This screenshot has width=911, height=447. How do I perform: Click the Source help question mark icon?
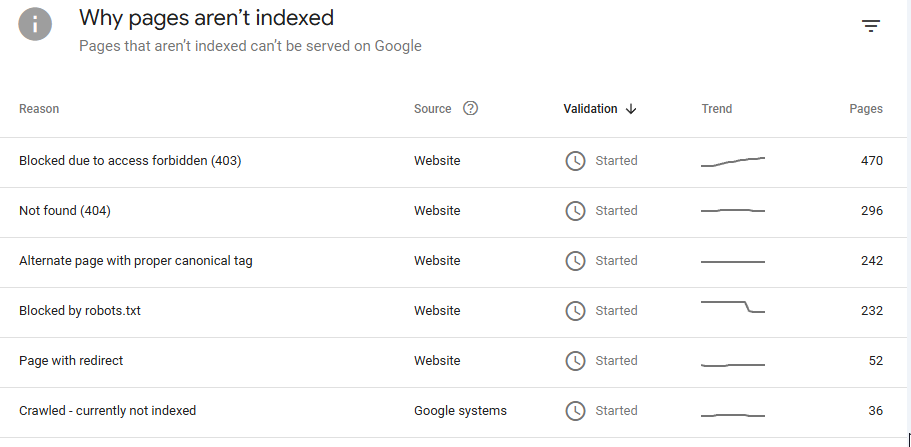click(471, 109)
